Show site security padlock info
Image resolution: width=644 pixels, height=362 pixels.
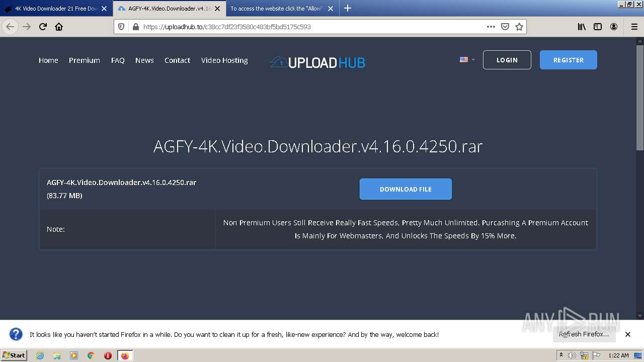click(135, 27)
